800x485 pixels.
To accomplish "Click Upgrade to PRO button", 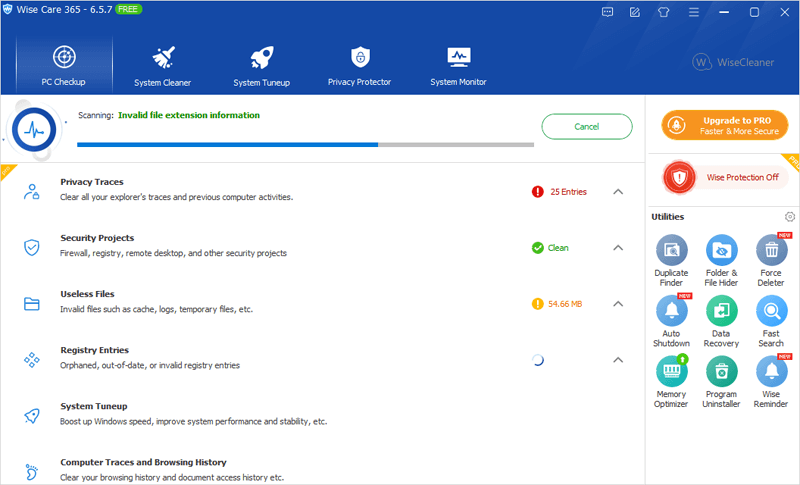I will [725, 125].
